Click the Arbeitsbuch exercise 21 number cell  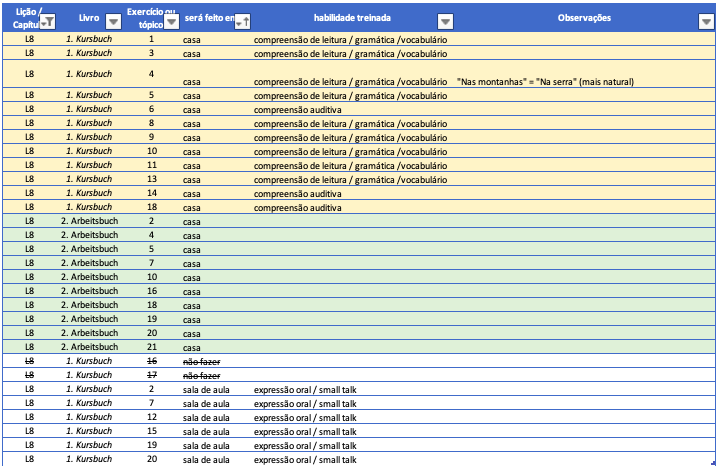coord(152,346)
